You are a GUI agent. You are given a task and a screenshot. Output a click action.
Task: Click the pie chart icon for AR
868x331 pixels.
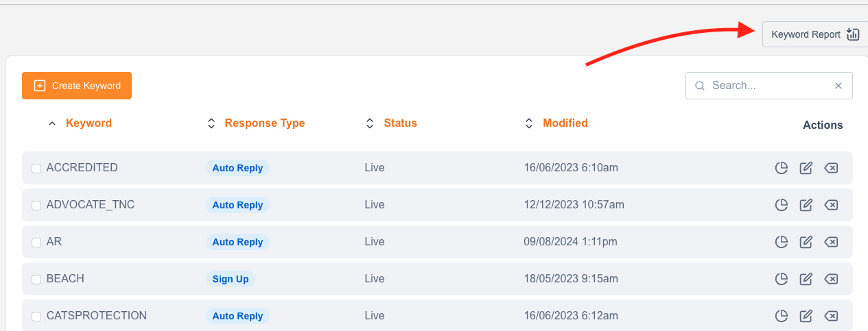click(x=781, y=242)
